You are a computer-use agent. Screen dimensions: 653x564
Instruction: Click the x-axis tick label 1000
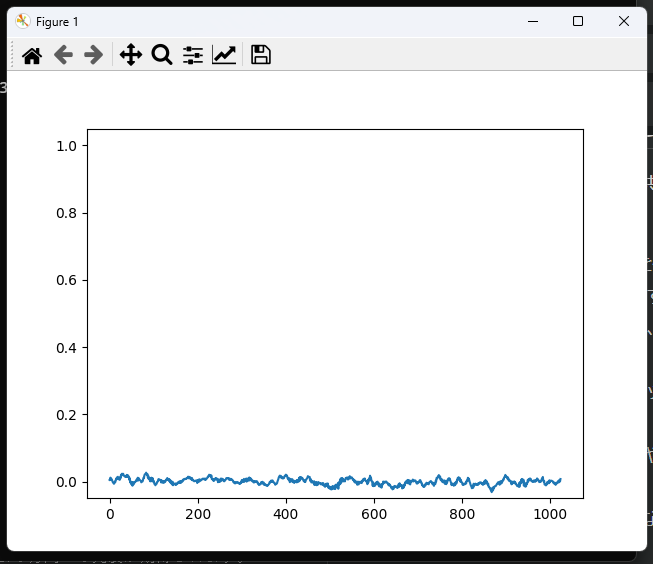pyautogui.click(x=550, y=514)
